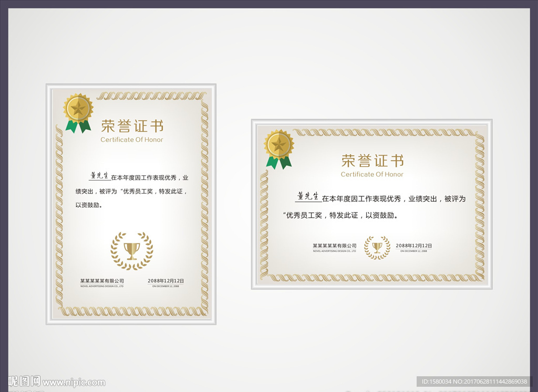Click 某某某某某有限公司 on portrait certificate
The image size is (538, 392).
[102, 281]
